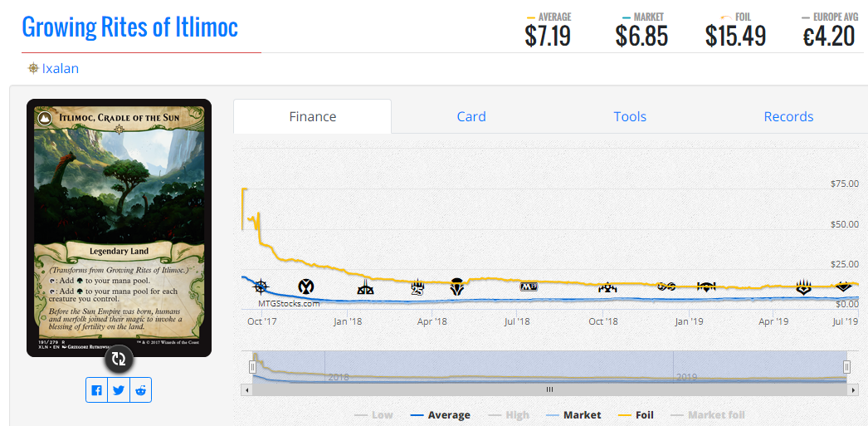The width and height of the screenshot is (868, 426).
Task: Click the 2019 label in chart navigator
Action: 686,377
